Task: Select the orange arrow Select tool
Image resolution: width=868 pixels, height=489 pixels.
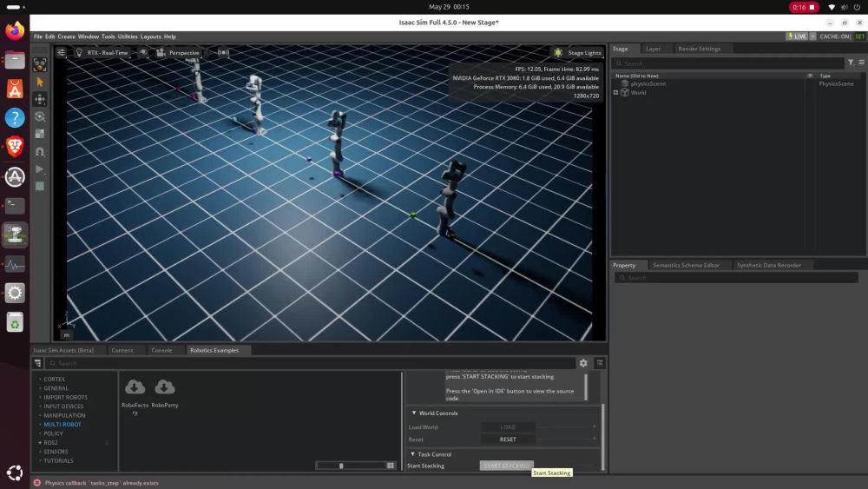Action: click(40, 82)
